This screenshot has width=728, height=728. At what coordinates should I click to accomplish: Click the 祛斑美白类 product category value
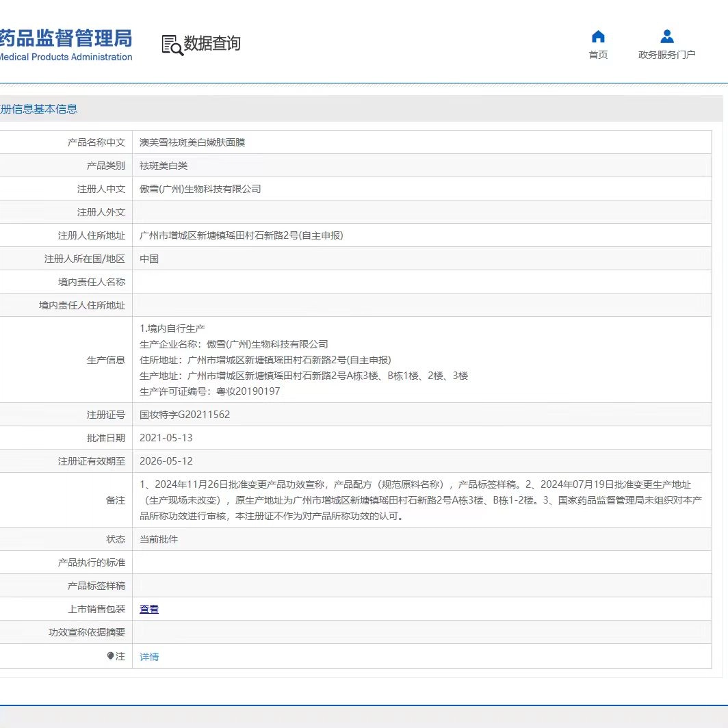[x=164, y=166]
